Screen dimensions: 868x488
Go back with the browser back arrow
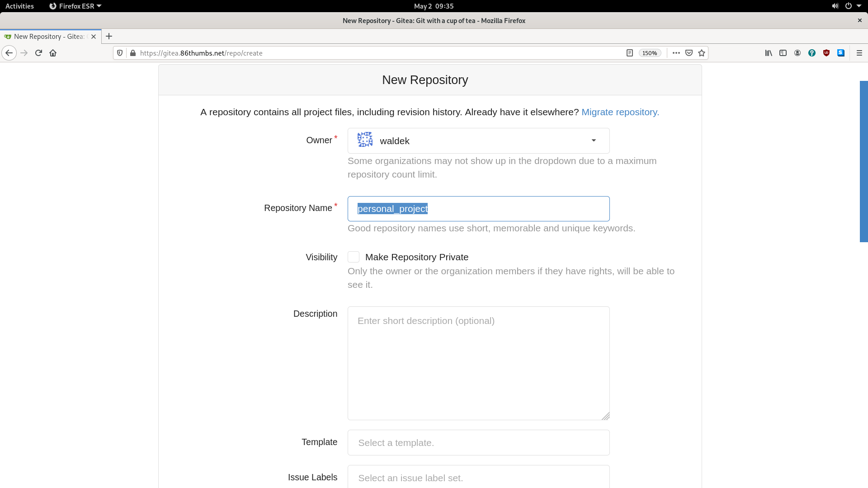[x=9, y=53]
